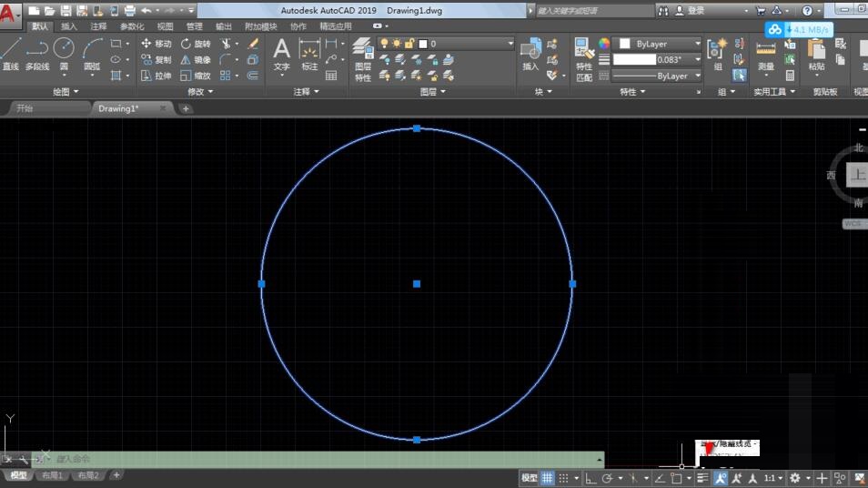Open the Output (输出) ribbon tab
This screenshot has width=868, height=488.
pyautogui.click(x=224, y=26)
